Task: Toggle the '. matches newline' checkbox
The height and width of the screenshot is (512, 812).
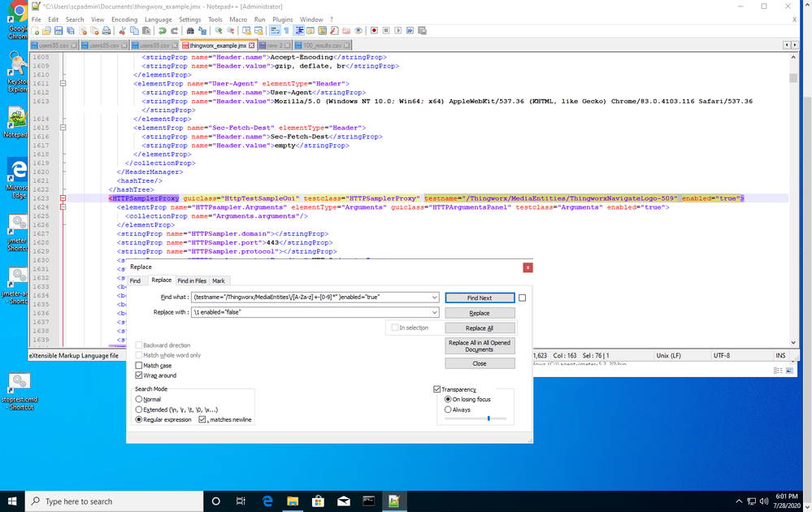Action: [x=202, y=419]
